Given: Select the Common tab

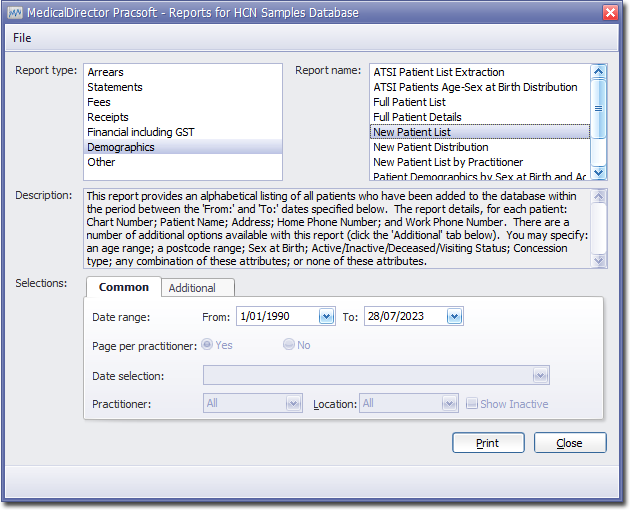Looking at the screenshot, I should point(124,287).
